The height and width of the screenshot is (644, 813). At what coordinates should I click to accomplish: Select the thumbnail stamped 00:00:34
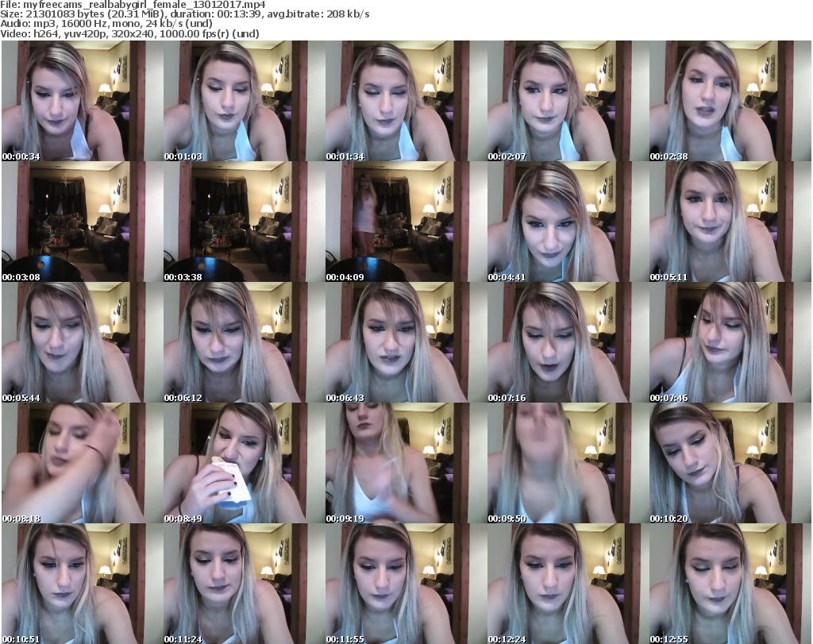82,101
